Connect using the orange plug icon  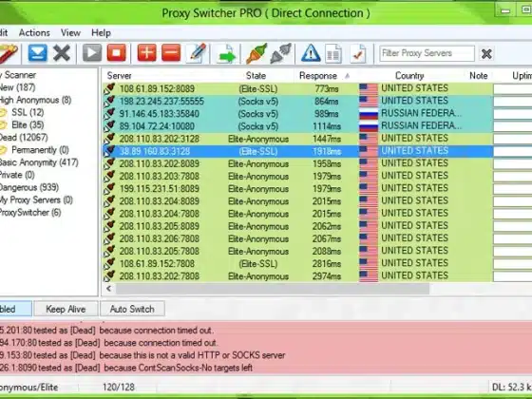[256, 53]
